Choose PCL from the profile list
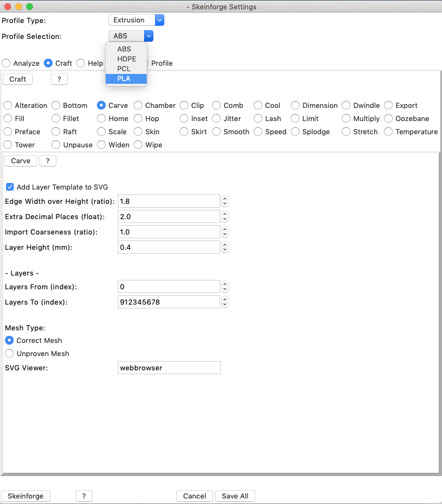The image size is (442, 504). (126, 69)
